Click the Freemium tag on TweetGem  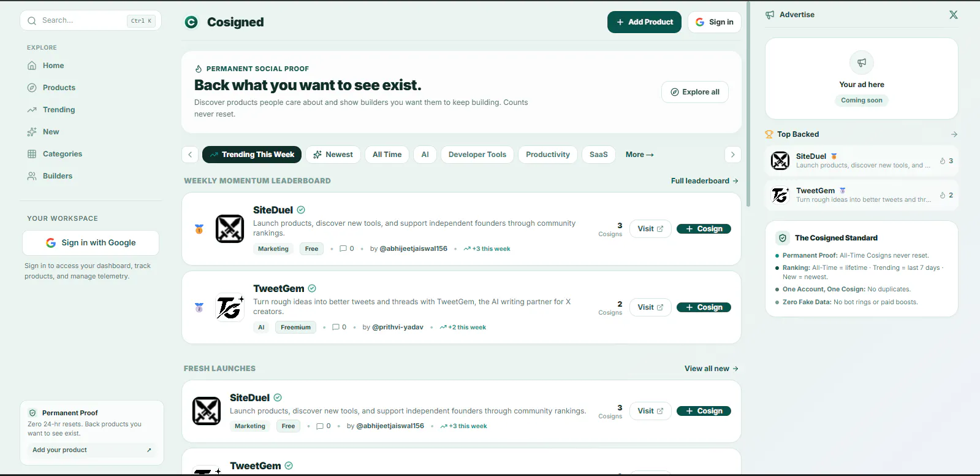[x=295, y=328]
